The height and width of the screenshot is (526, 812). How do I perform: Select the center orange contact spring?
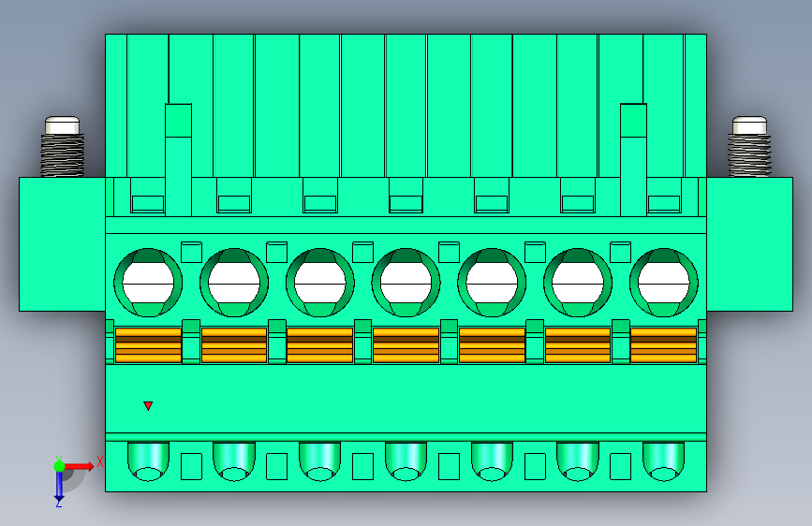406,344
